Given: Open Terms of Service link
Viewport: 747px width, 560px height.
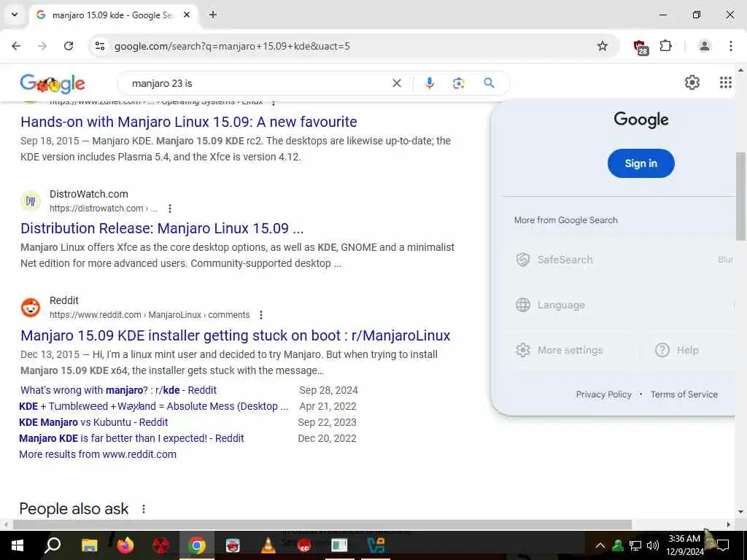Looking at the screenshot, I should pyautogui.click(x=684, y=394).
